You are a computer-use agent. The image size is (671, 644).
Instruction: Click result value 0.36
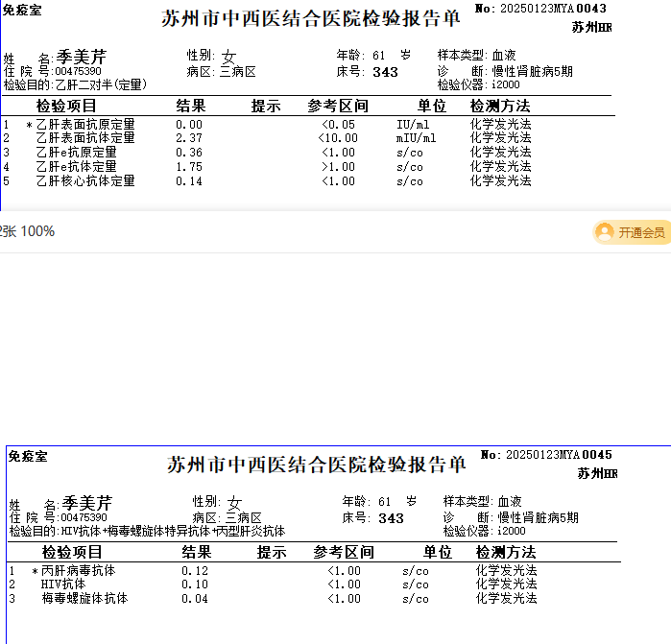coord(189,153)
